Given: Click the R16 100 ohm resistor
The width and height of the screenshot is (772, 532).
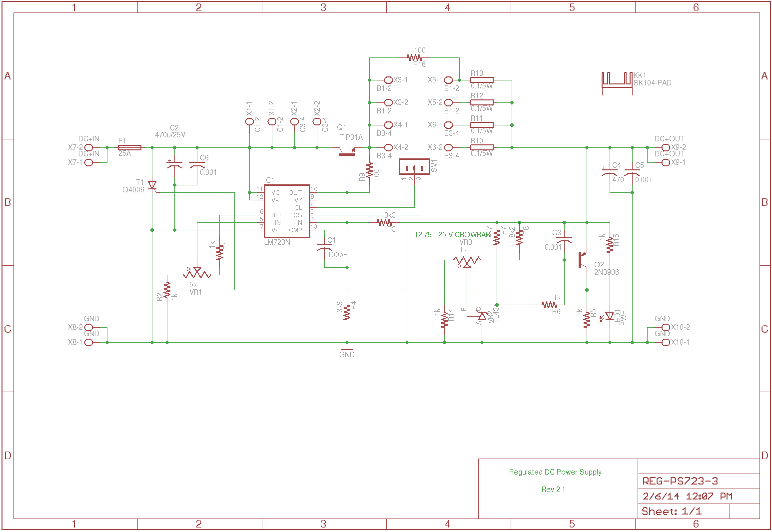Looking at the screenshot, I should click(415, 58).
